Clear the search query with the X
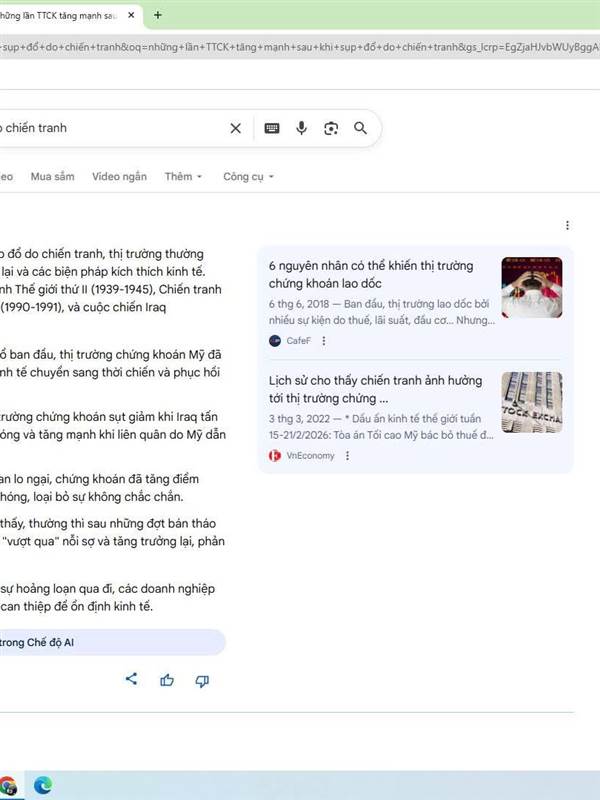 [235, 128]
